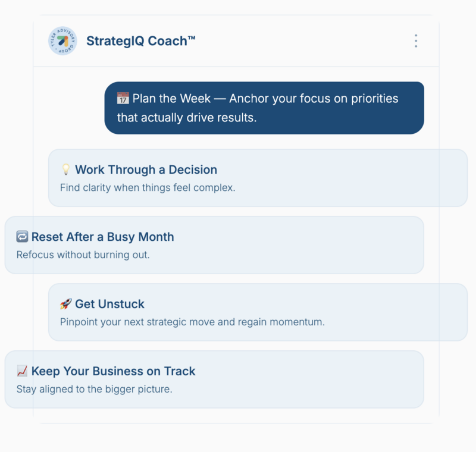This screenshot has width=476, height=452.
Task: Click the lightbulb icon on the decision card
Action: click(66, 170)
